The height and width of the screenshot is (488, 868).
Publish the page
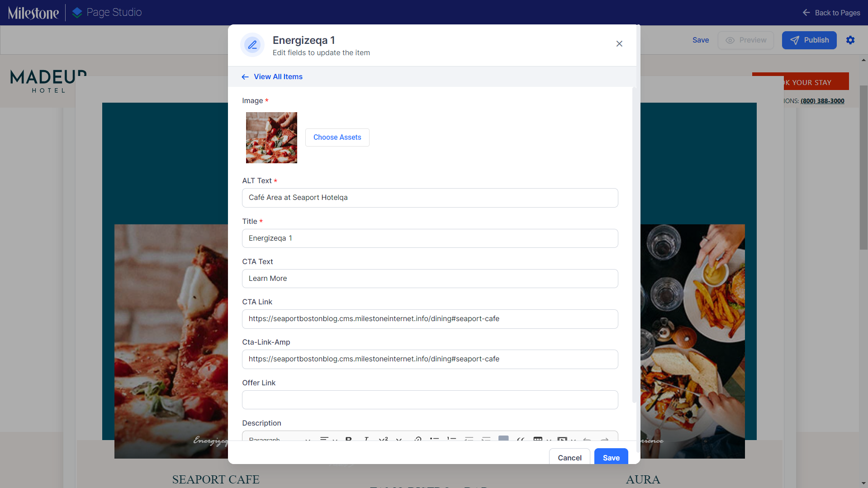pyautogui.click(x=809, y=40)
